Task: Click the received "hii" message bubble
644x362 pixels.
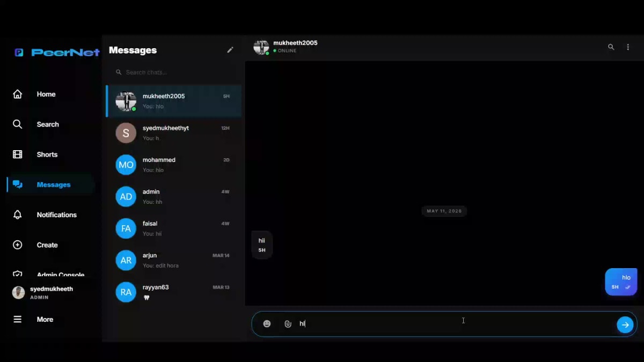Action: pos(262,245)
